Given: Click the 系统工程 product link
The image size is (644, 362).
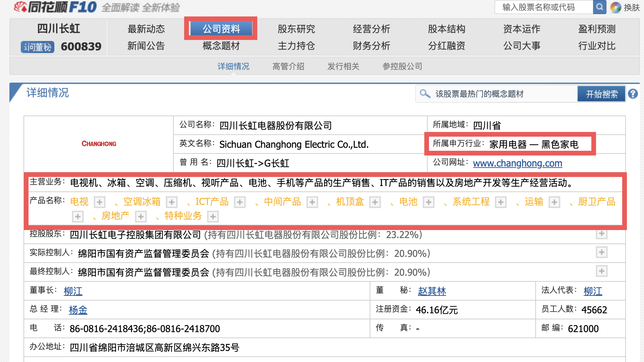Looking at the screenshot, I should (x=471, y=202).
